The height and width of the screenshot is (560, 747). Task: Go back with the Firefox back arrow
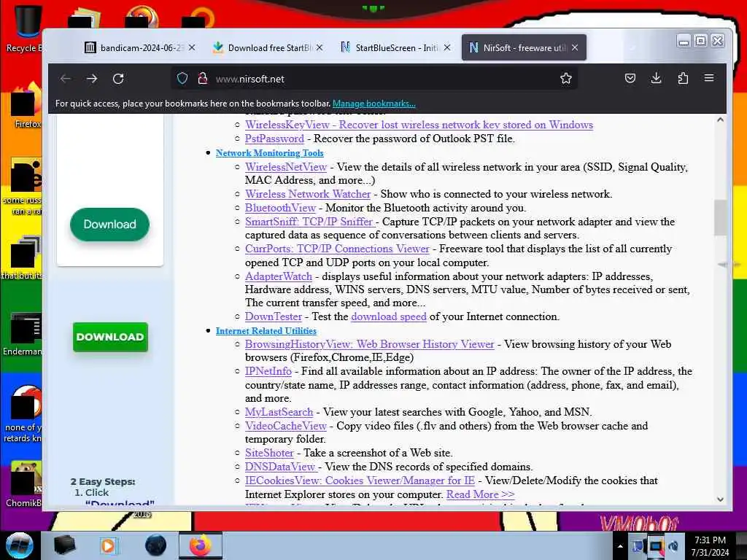[65, 79]
